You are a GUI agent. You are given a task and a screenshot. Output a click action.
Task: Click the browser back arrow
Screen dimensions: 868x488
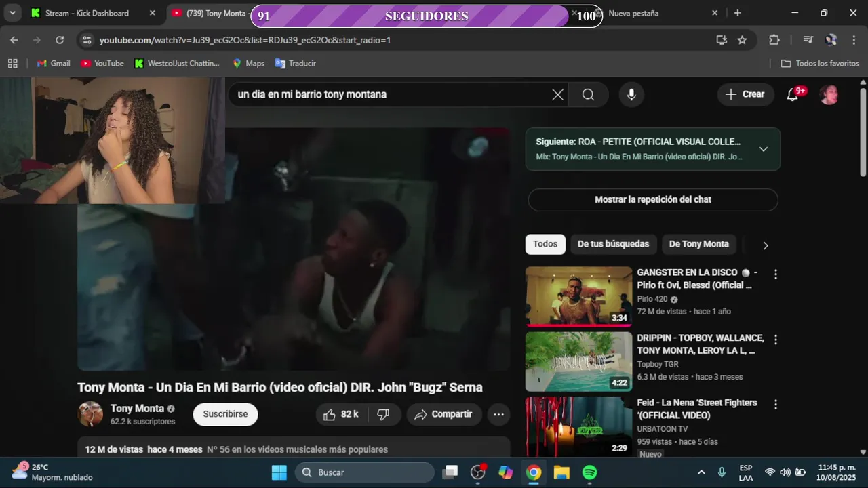click(14, 40)
